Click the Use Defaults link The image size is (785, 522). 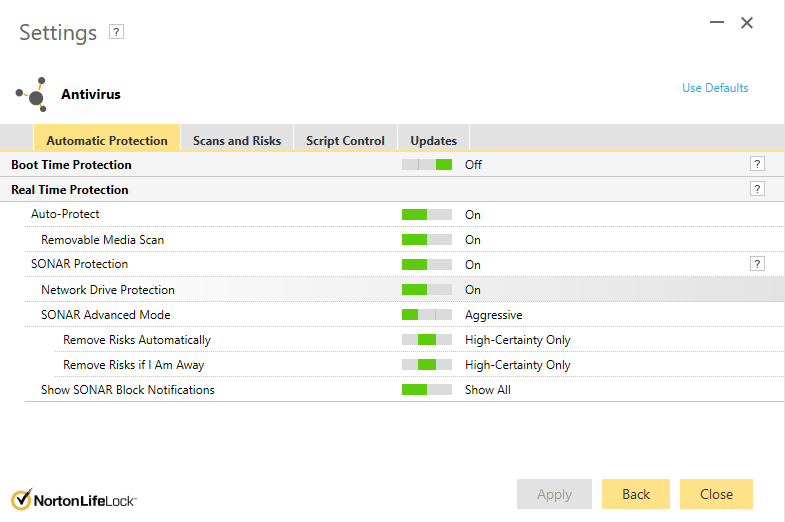(715, 88)
